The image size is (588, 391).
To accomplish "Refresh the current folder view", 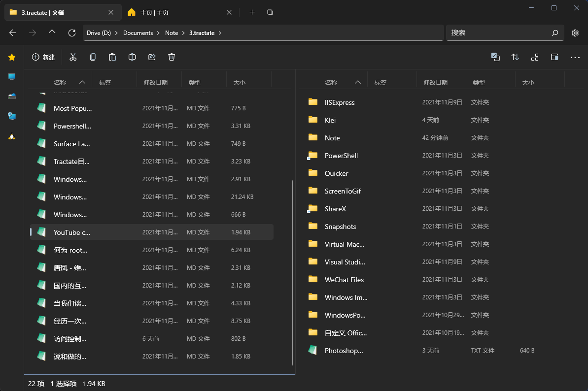I will 72,33.
